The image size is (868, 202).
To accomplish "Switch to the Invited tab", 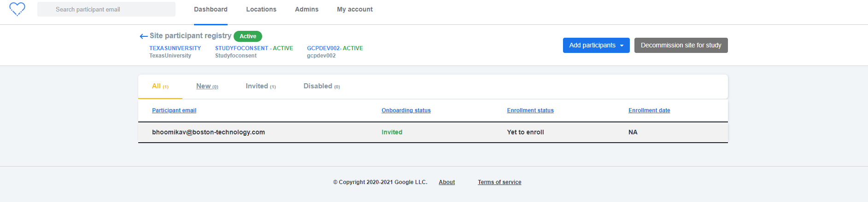I will 260,86.
